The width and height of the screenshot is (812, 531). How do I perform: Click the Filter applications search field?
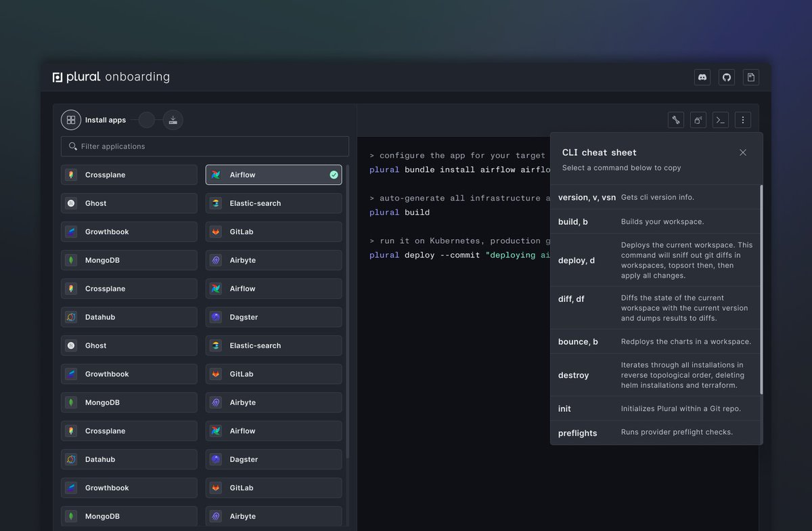click(204, 146)
